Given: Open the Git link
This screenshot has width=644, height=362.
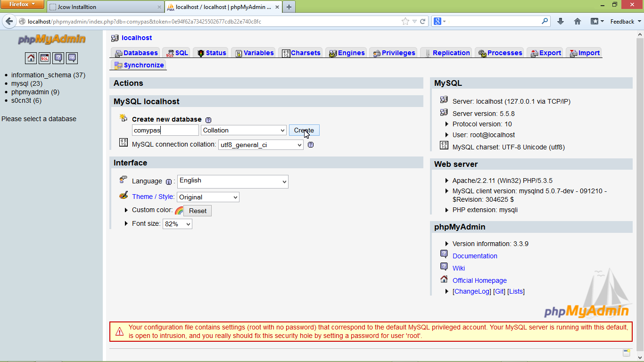Looking at the screenshot, I should click(x=499, y=291).
